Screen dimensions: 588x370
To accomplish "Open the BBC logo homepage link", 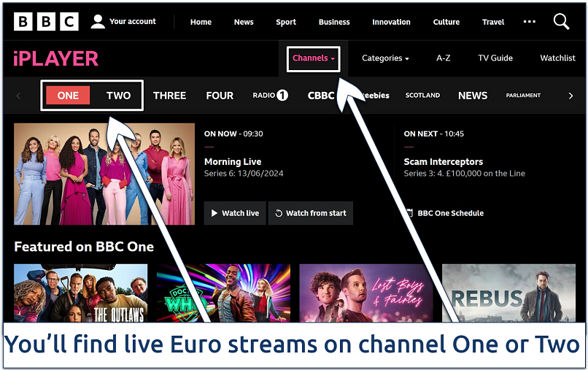I will [46, 21].
